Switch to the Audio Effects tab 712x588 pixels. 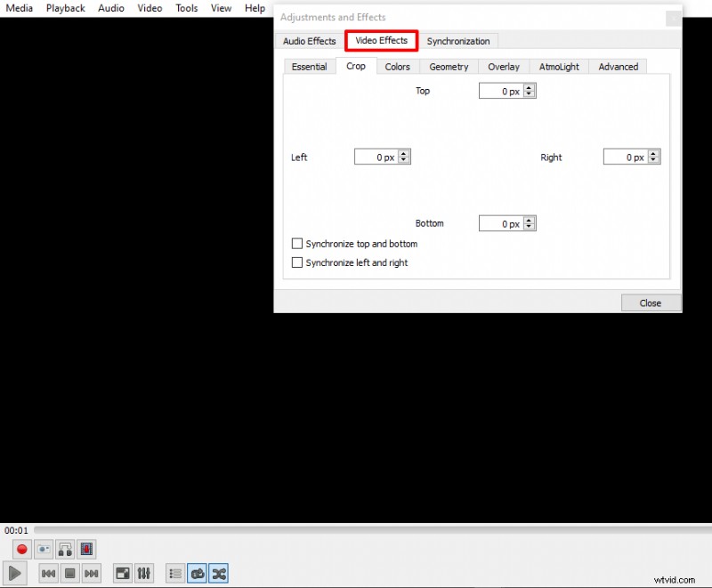pos(309,41)
